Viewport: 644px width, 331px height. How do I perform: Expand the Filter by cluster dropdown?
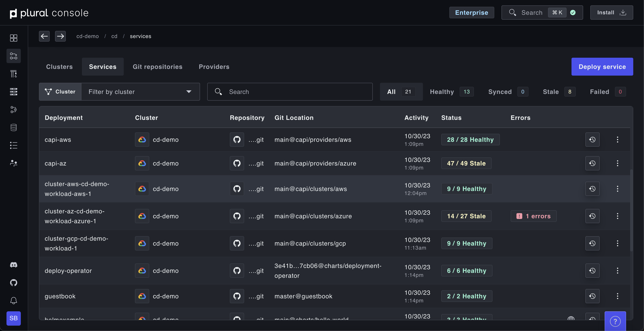[x=141, y=92]
